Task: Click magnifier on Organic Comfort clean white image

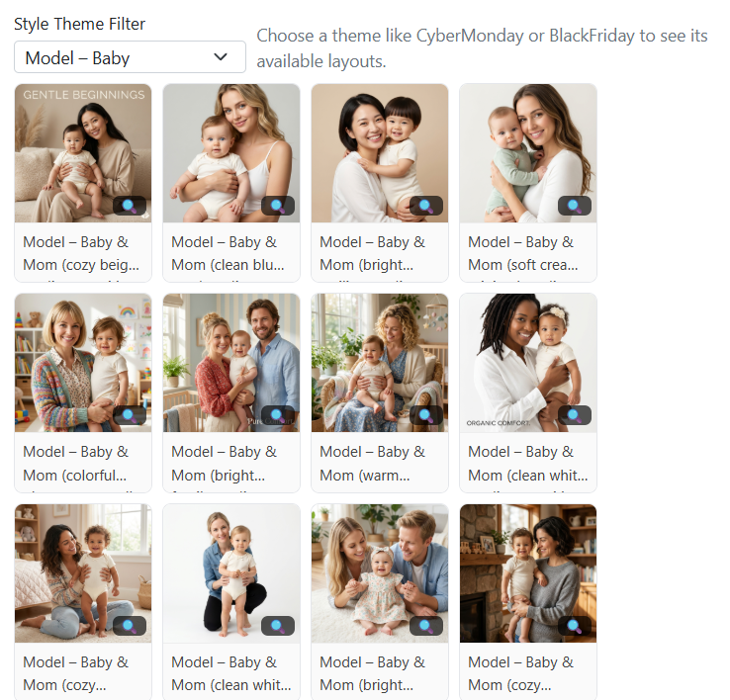Action: [575, 415]
